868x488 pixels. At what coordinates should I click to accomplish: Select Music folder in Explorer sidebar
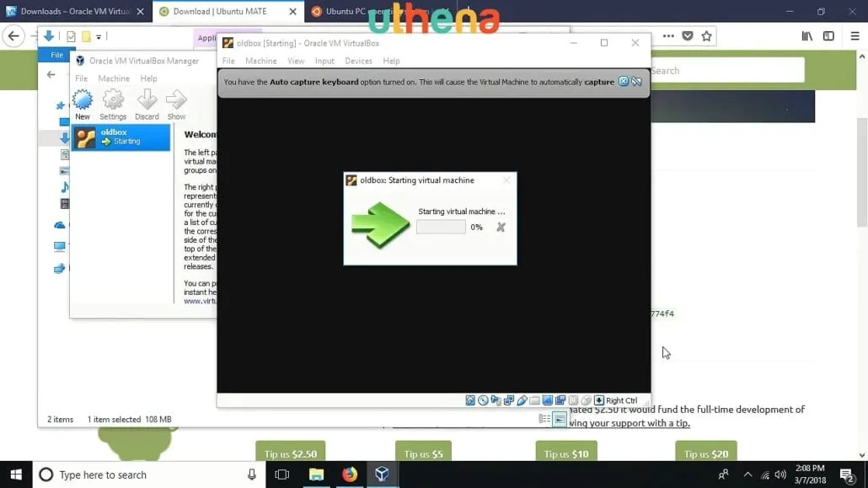point(64,186)
